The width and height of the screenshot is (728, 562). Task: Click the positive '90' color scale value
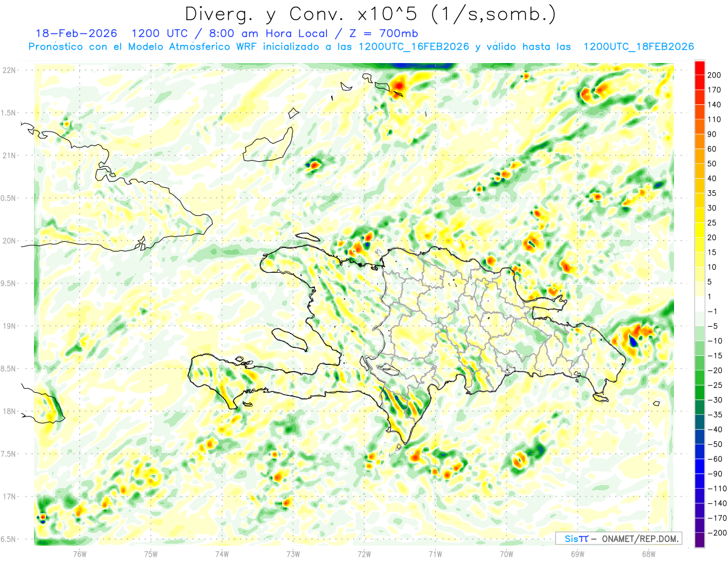(712, 135)
